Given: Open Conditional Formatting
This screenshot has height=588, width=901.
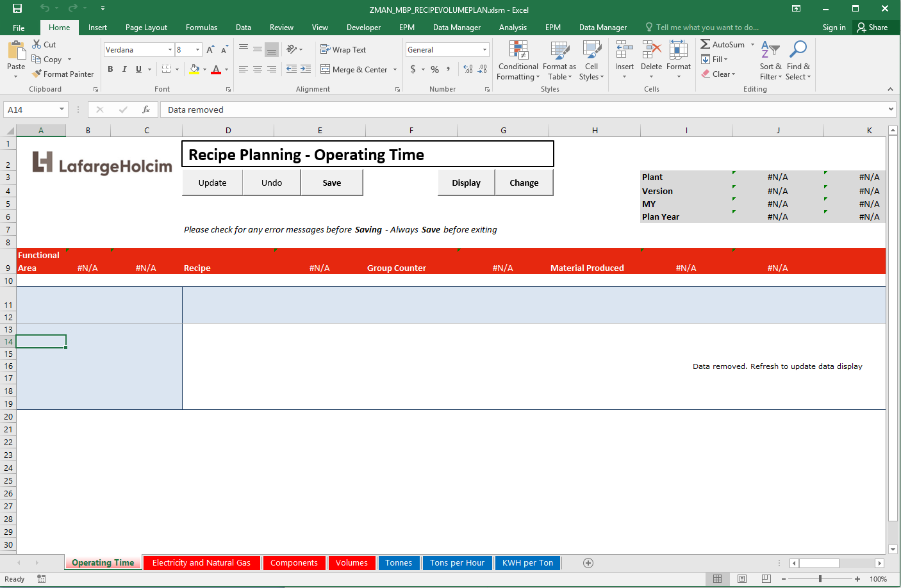Looking at the screenshot, I should 518,60.
